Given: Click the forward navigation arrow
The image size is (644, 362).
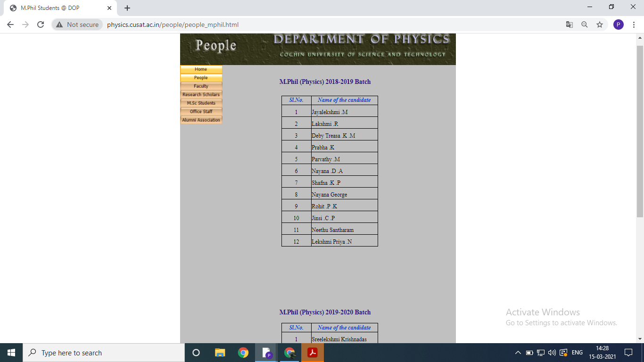Looking at the screenshot, I should [25, 25].
